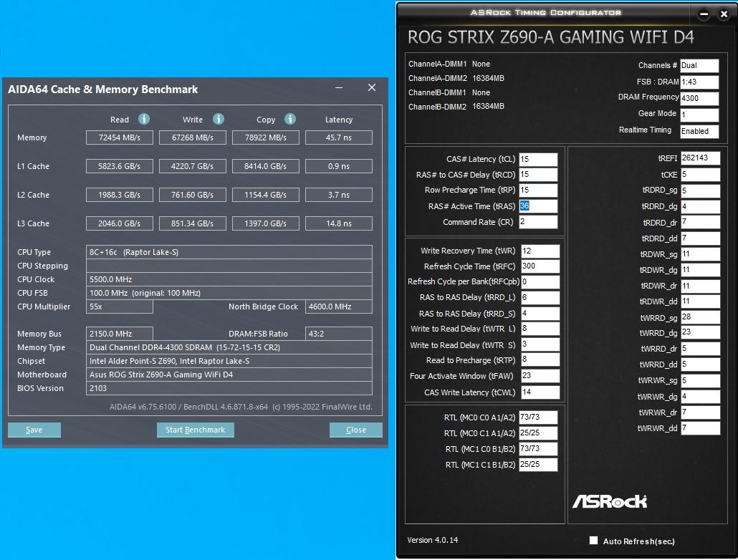Select the Write Recovery Time (tWR) field
This screenshot has width=738, height=560.
coord(540,251)
